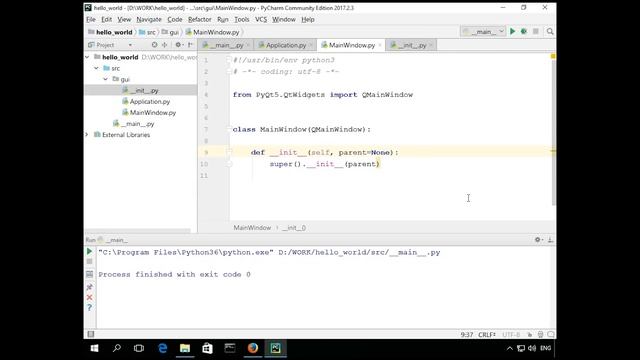Viewport: 640px width, 360px height.
Task: Close Run tab with red X
Action: (89, 298)
